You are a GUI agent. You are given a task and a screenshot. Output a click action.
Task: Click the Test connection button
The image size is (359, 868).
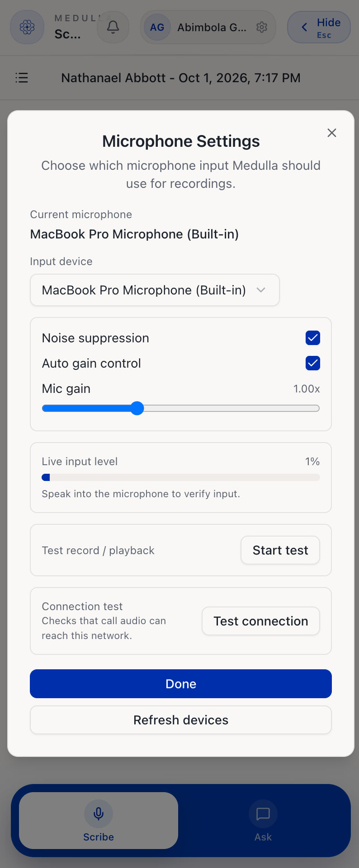tap(261, 621)
